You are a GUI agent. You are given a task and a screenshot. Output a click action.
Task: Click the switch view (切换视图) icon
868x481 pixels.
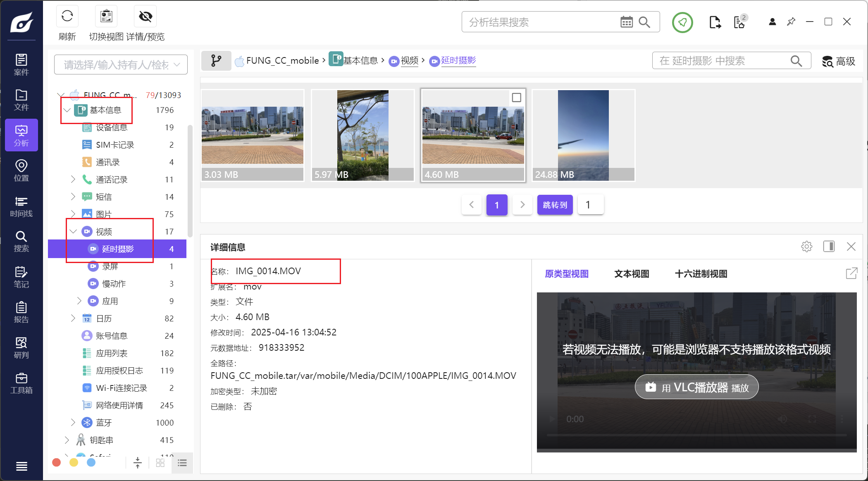point(106,17)
